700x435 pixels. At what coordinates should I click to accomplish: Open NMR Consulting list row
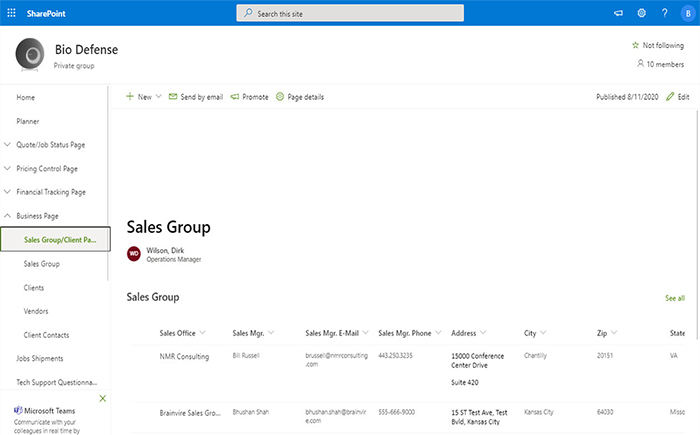pos(184,356)
